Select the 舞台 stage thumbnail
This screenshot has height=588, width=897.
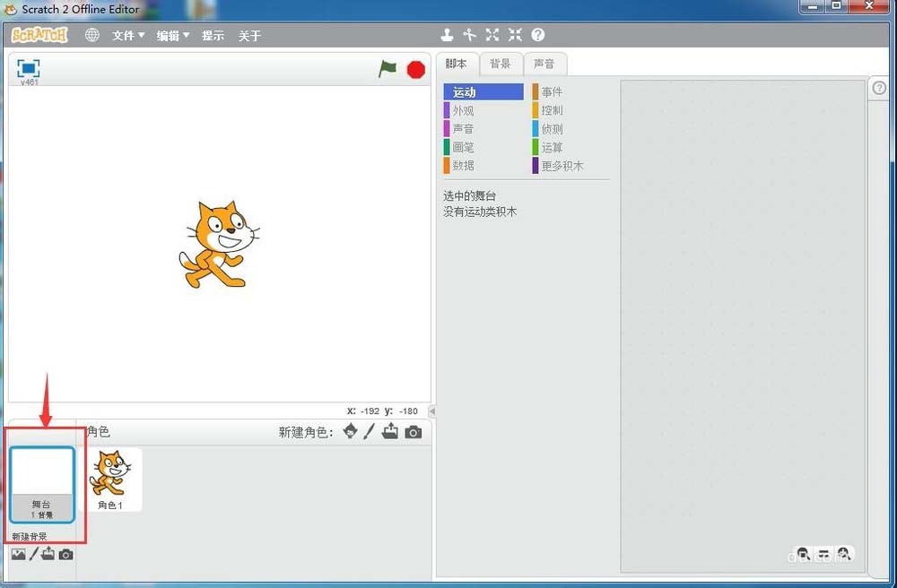coord(42,485)
